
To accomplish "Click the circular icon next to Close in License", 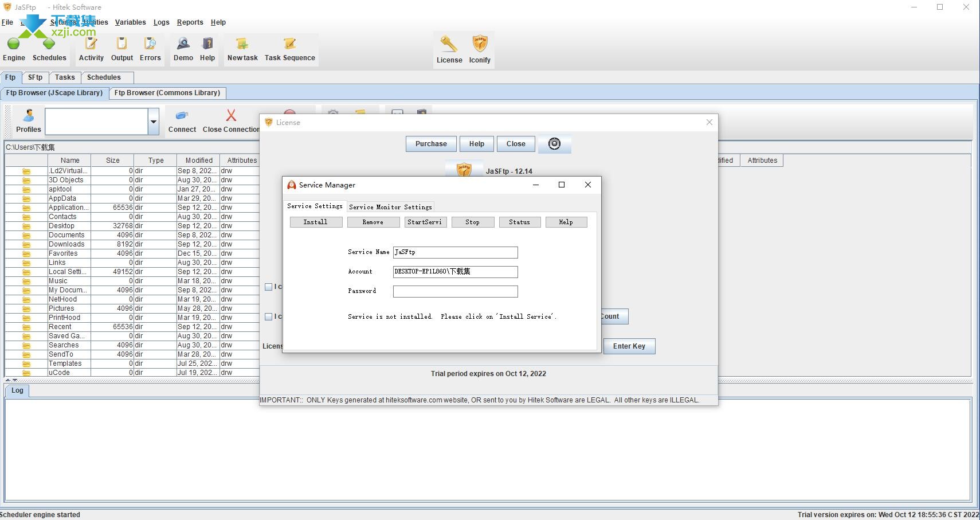I will point(554,144).
